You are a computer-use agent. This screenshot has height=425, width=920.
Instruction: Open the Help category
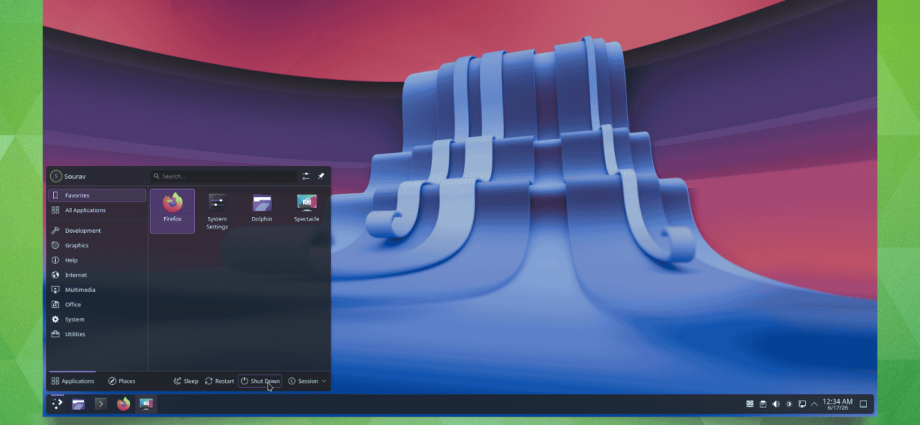[97, 260]
